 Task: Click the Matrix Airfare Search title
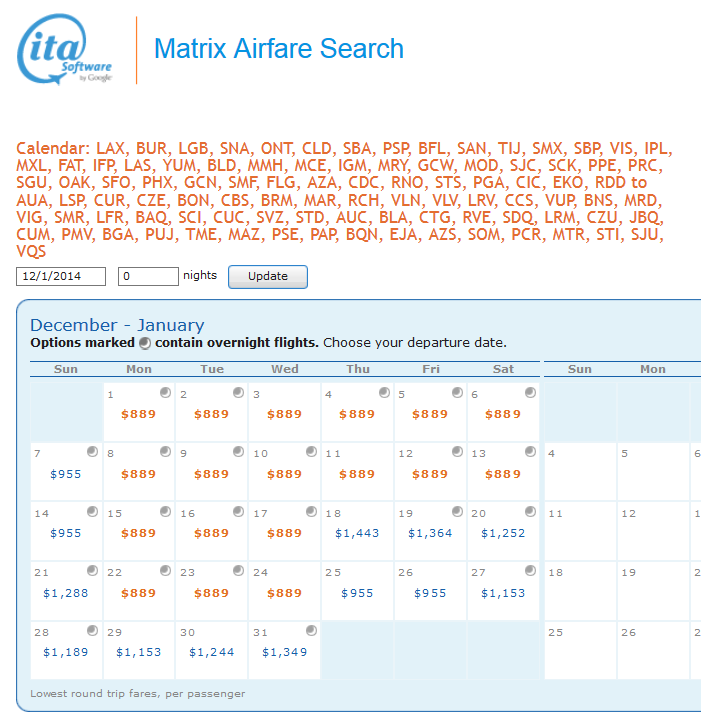[x=278, y=49]
